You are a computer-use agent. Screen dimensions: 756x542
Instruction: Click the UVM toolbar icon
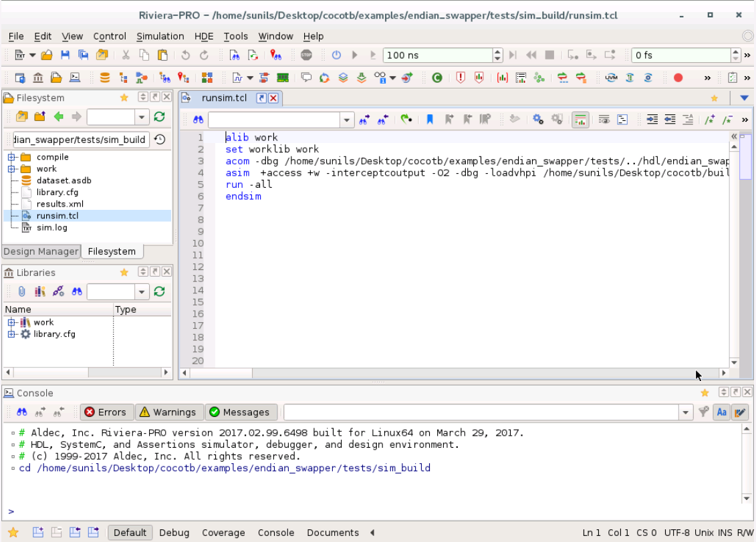(x=612, y=78)
